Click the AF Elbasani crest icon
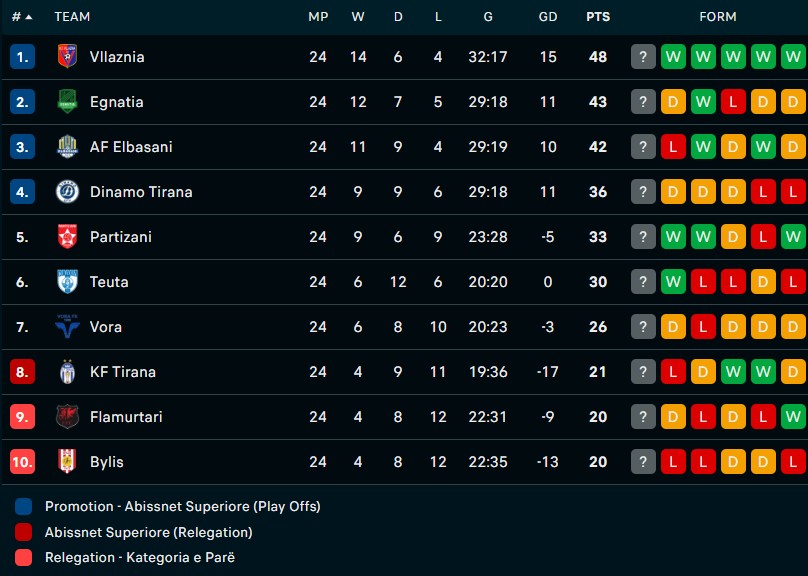The width and height of the screenshot is (808, 576). [67, 147]
